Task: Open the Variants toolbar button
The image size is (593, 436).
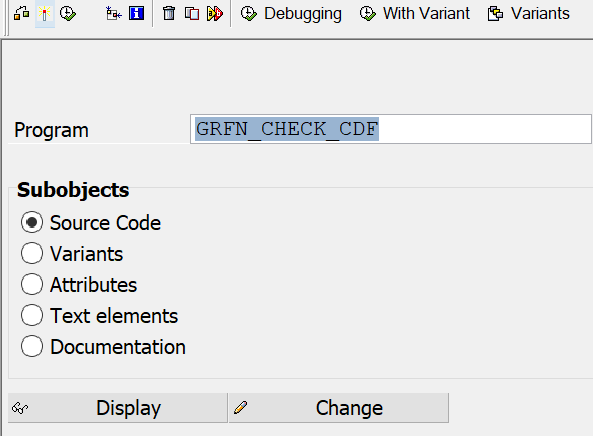Action: 529,14
